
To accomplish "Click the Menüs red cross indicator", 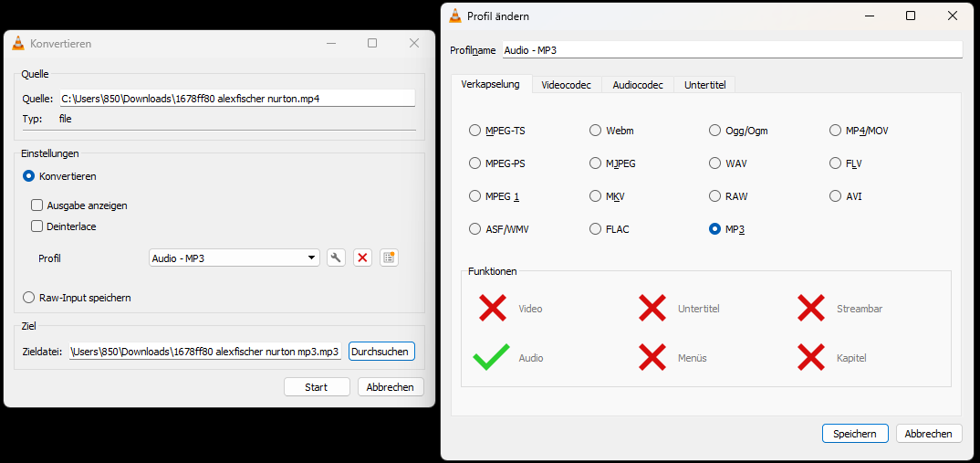I will (652, 358).
